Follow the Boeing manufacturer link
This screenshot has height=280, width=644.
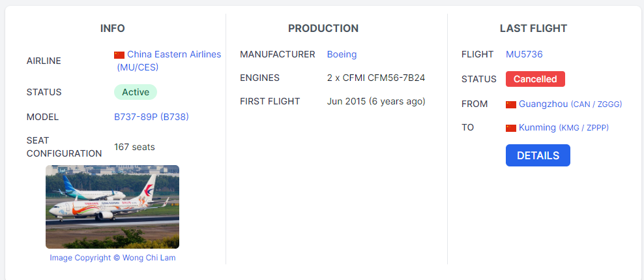(342, 54)
